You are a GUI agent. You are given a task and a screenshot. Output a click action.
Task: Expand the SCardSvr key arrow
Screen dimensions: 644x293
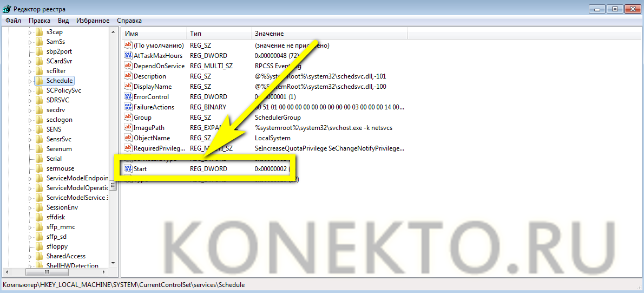[x=30, y=61]
